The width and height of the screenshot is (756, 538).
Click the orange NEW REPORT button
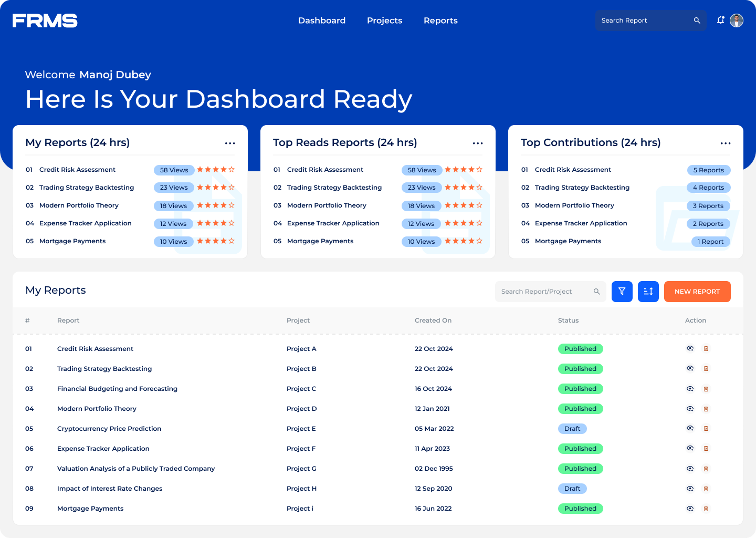[697, 292]
